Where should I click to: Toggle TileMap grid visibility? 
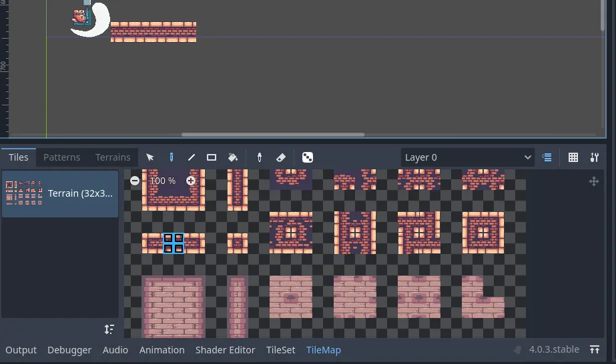pyautogui.click(x=573, y=157)
